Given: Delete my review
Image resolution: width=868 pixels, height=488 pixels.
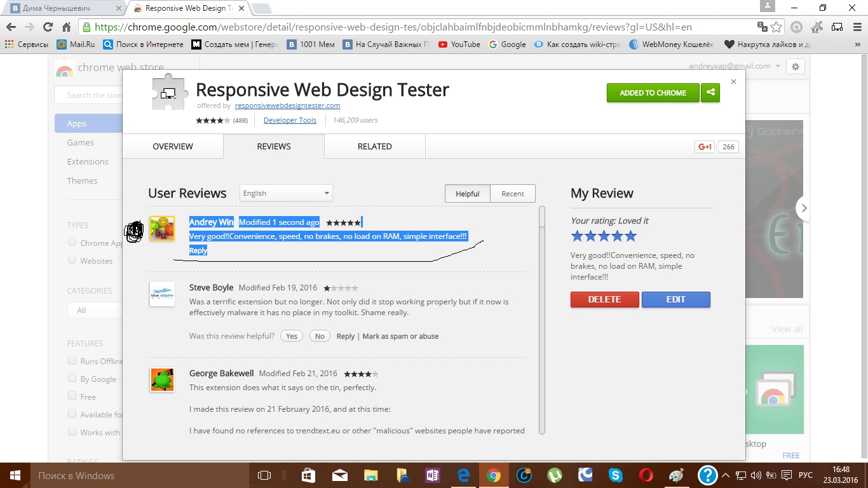Looking at the screenshot, I should 605,299.
